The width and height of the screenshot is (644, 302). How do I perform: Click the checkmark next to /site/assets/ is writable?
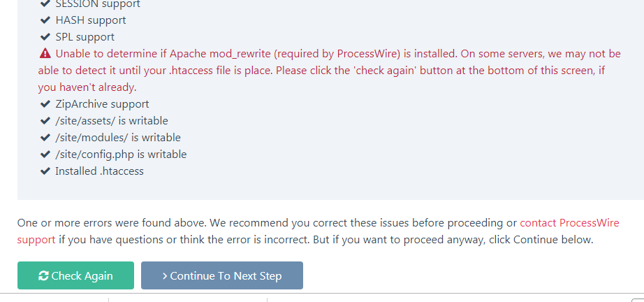coord(45,121)
